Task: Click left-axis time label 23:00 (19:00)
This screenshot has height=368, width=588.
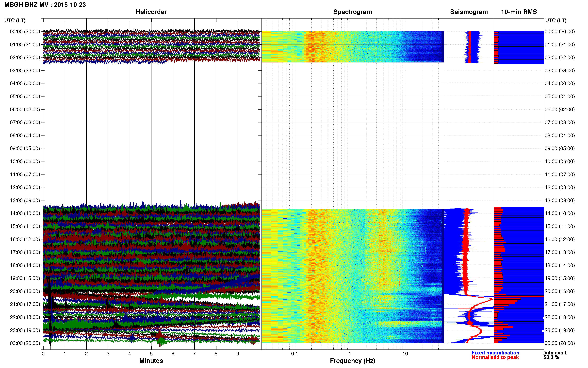Action: click(x=25, y=330)
